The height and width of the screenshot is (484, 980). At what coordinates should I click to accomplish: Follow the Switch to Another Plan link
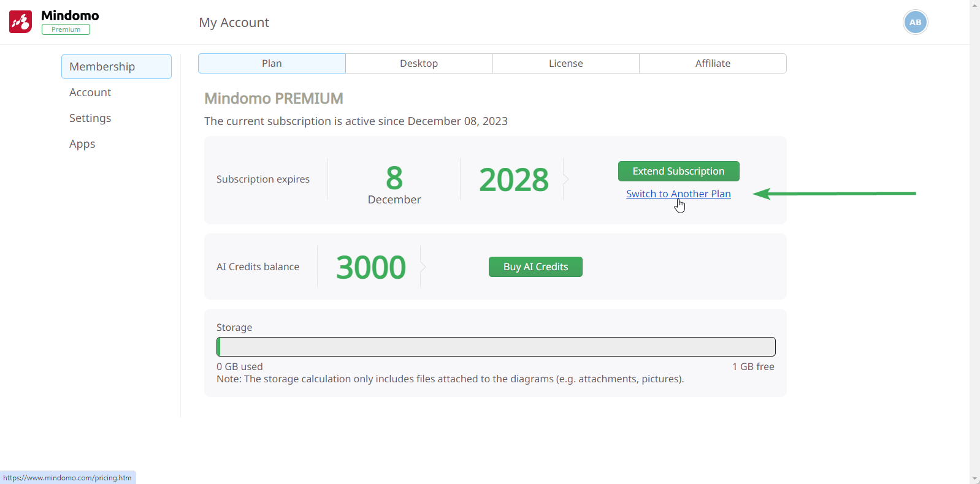tap(678, 194)
